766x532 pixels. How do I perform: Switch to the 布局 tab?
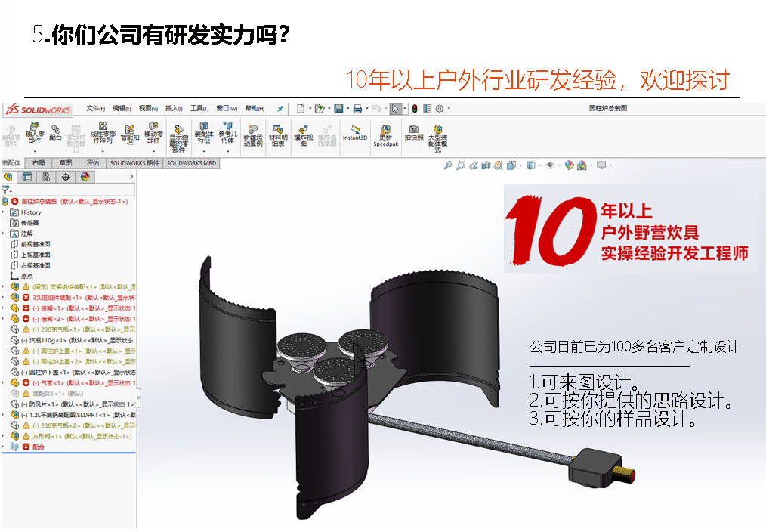click(38, 163)
